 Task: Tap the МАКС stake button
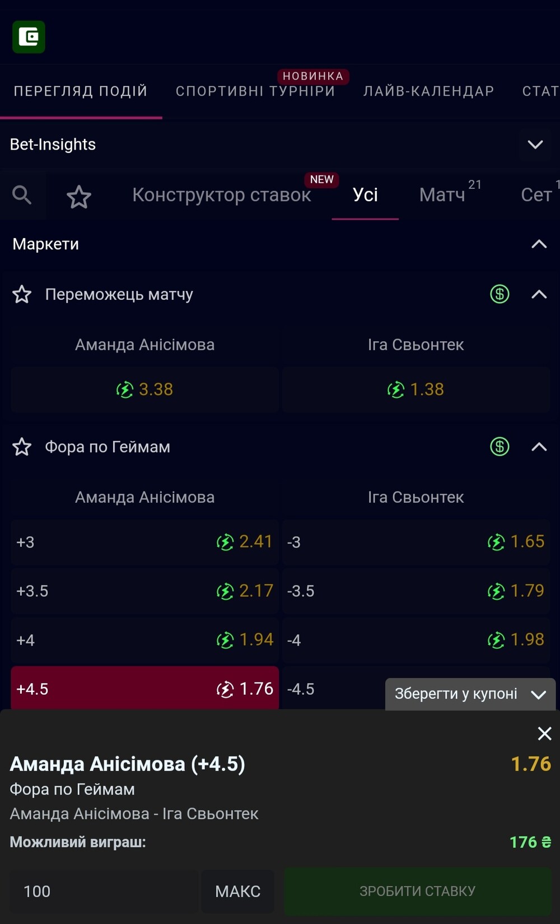pyautogui.click(x=238, y=891)
